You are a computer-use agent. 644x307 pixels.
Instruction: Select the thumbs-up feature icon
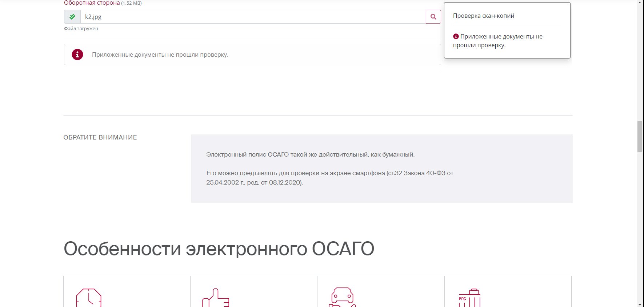click(216, 298)
